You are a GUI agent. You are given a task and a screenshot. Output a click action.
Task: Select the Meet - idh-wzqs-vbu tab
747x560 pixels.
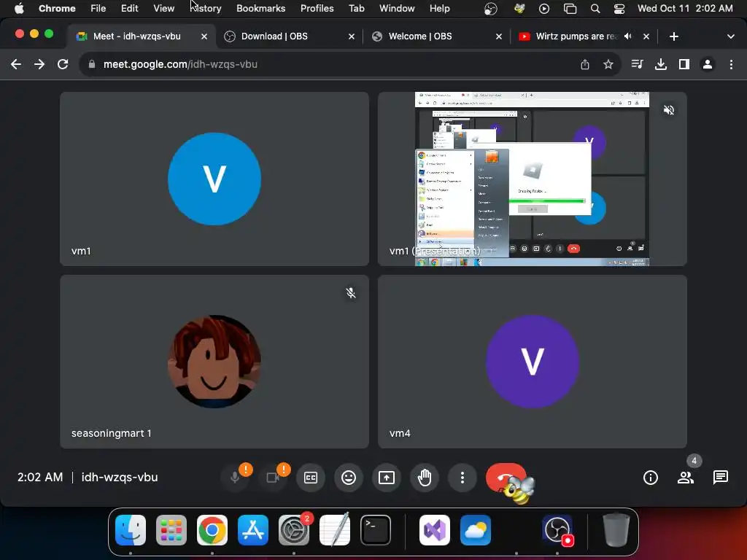click(141, 36)
